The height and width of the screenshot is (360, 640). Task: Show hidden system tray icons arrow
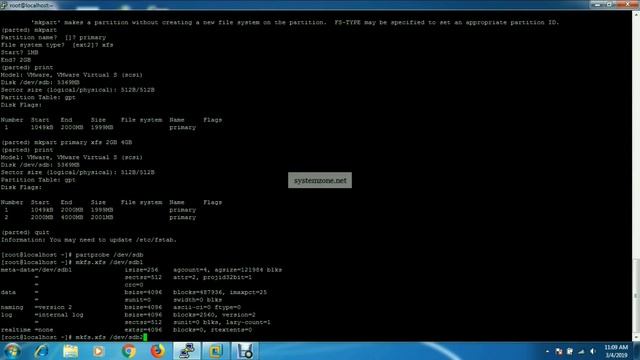tap(547, 351)
